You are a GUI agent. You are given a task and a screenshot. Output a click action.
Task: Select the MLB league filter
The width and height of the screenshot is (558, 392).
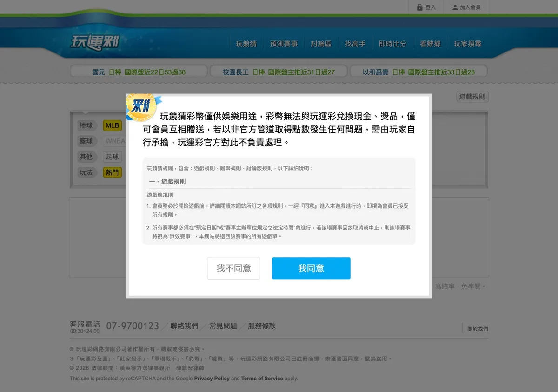point(112,125)
